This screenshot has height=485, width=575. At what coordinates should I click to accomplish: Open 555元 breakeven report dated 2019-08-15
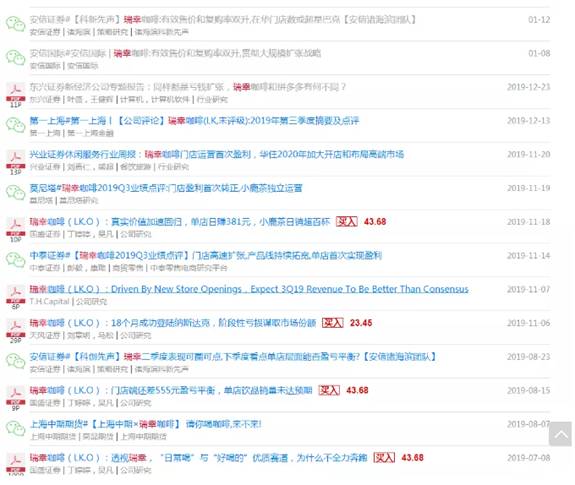click(171, 390)
